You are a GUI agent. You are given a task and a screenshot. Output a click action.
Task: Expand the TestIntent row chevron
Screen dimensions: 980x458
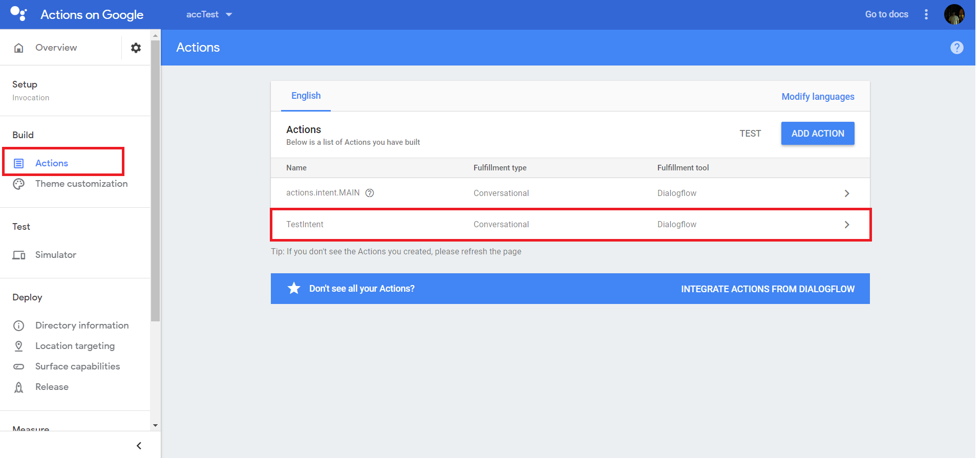pos(847,225)
